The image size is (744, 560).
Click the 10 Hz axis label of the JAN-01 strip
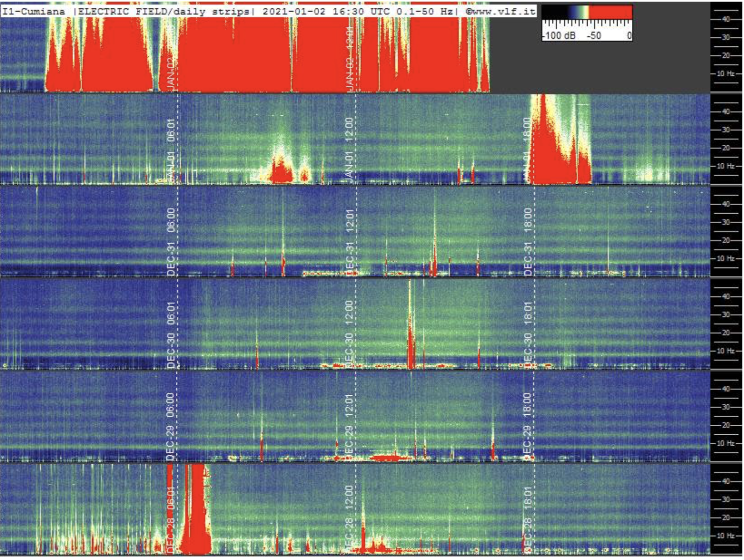(x=726, y=166)
